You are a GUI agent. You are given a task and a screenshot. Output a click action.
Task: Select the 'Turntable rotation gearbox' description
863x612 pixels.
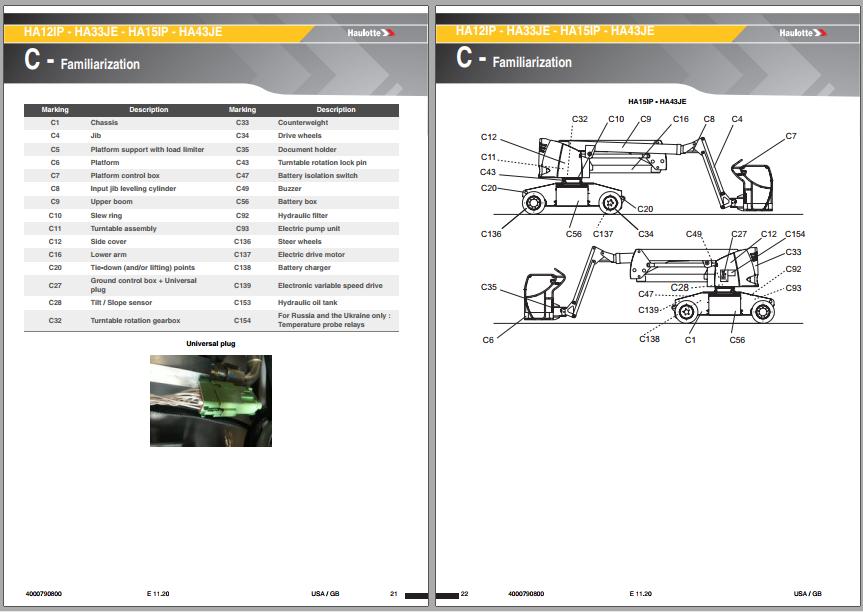[x=135, y=320]
